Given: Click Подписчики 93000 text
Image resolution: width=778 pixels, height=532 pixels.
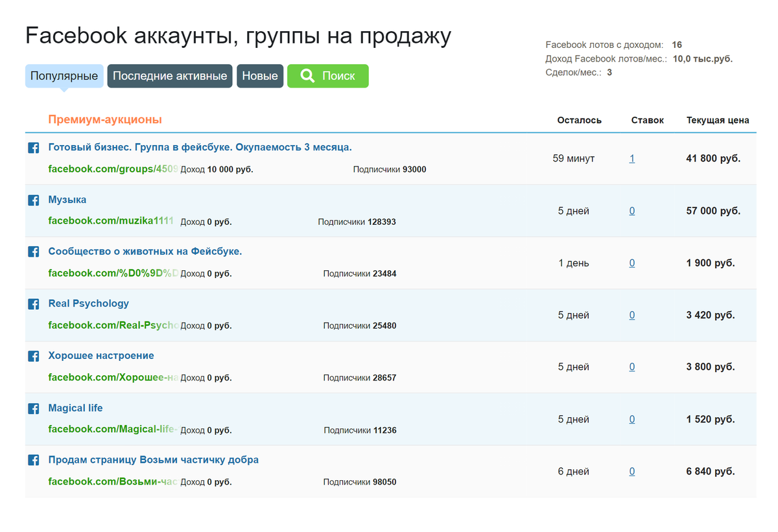Looking at the screenshot, I should pyautogui.click(x=390, y=170).
